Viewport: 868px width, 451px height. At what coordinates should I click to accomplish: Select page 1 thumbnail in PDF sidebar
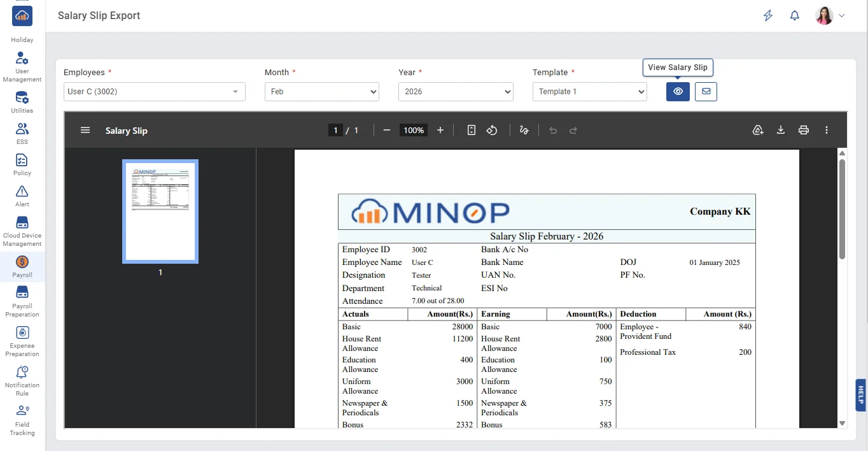tap(160, 211)
